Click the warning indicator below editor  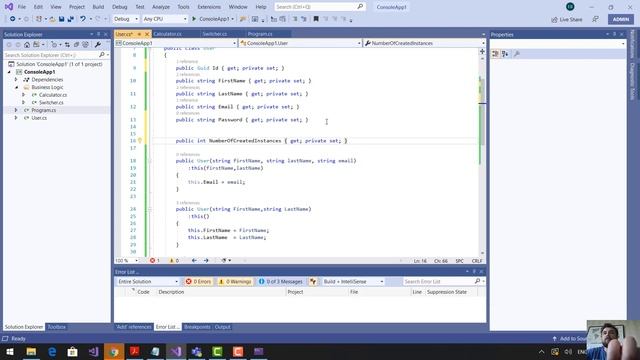point(174,260)
